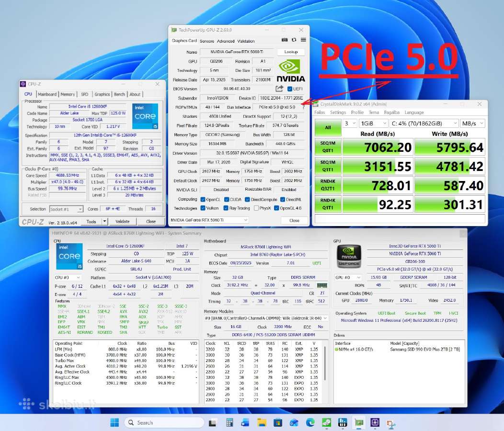Switch to the Advanced tab in GPU-Z
The width and height of the screenshot is (504, 431).
point(226,41)
